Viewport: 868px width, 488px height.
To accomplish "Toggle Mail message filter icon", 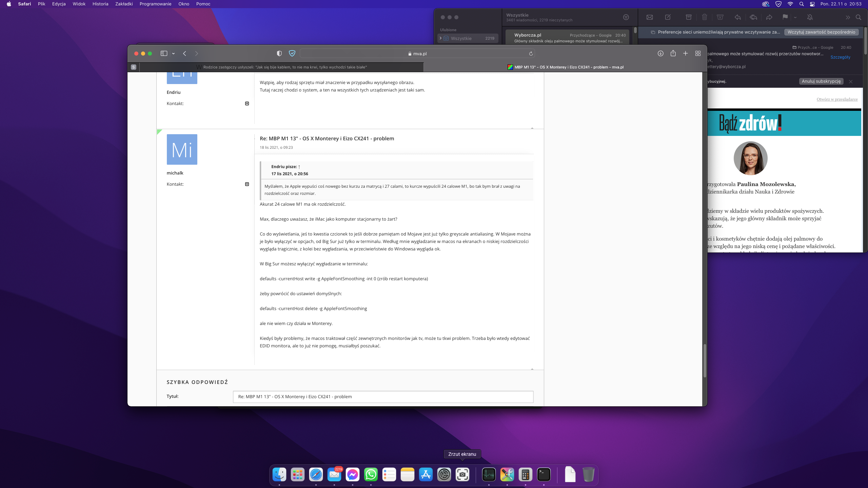I will coord(626,17).
